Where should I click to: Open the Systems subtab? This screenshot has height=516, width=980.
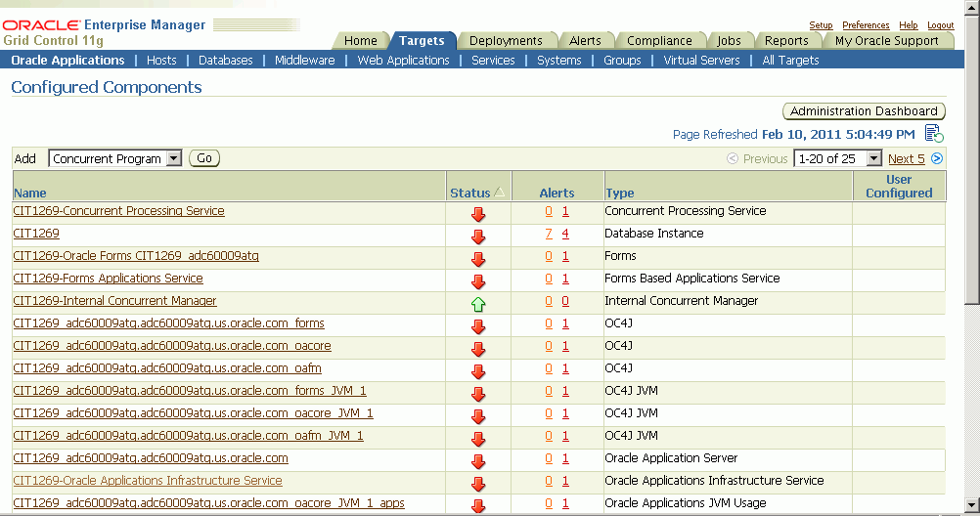pos(559,61)
